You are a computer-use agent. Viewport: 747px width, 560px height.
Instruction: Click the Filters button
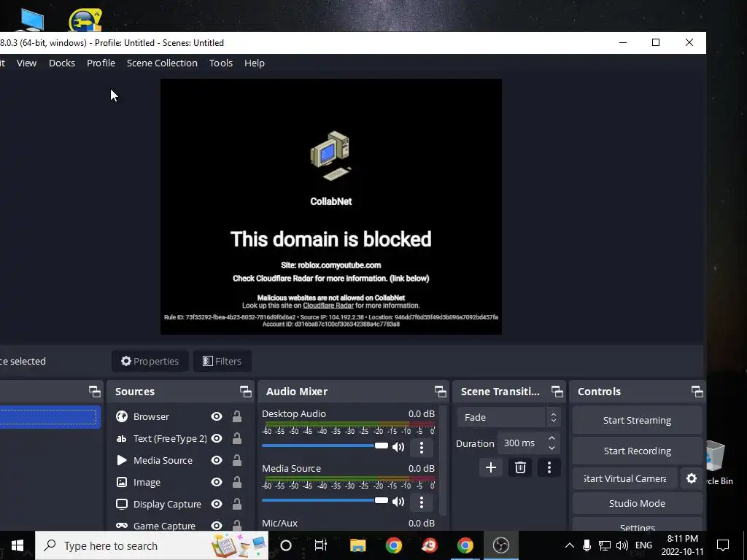click(x=222, y=361)
